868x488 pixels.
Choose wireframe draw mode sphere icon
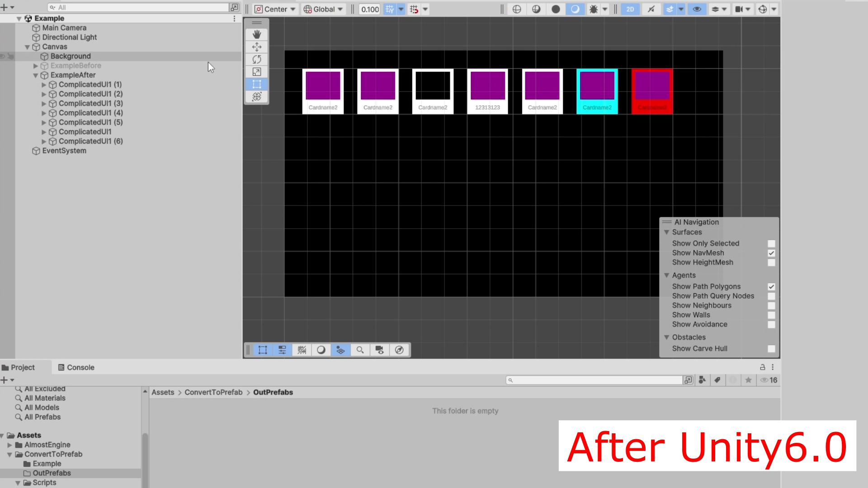tap(517, 9)
